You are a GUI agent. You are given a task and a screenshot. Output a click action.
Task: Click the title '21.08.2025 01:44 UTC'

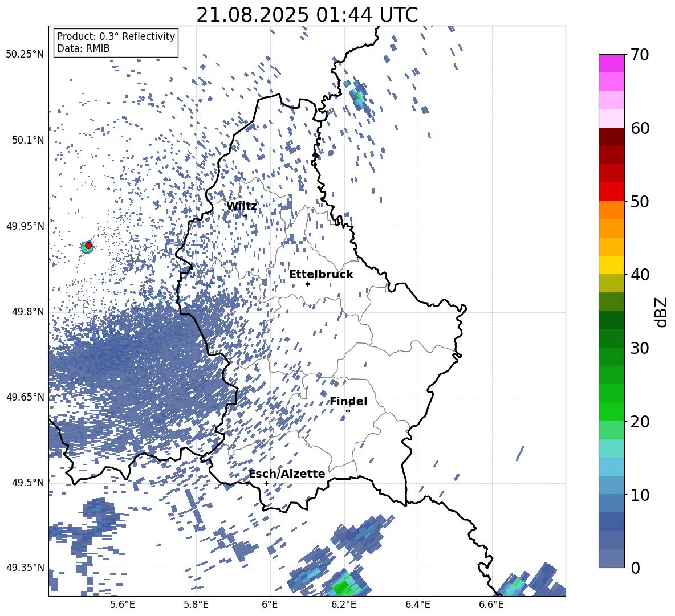307,15
